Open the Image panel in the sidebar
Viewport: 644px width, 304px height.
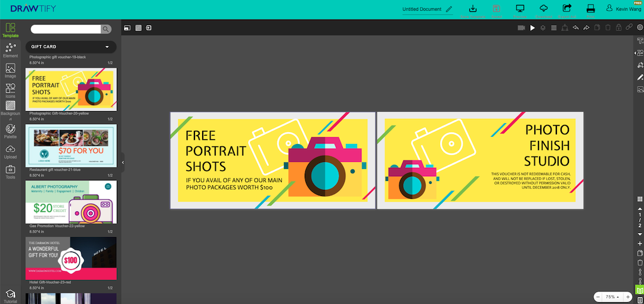click(10, 70)
